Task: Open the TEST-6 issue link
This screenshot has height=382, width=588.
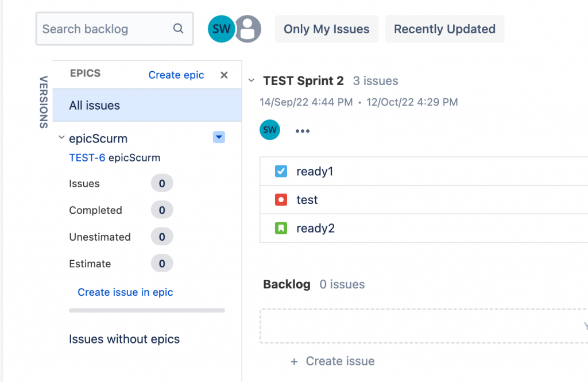Action: 87,157
